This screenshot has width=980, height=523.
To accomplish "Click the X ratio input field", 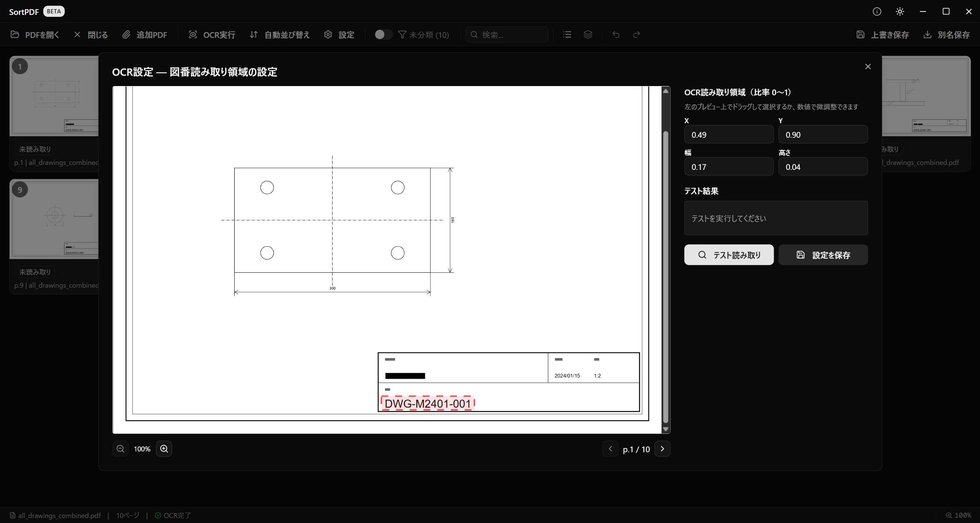I will (x=729, y=135).
